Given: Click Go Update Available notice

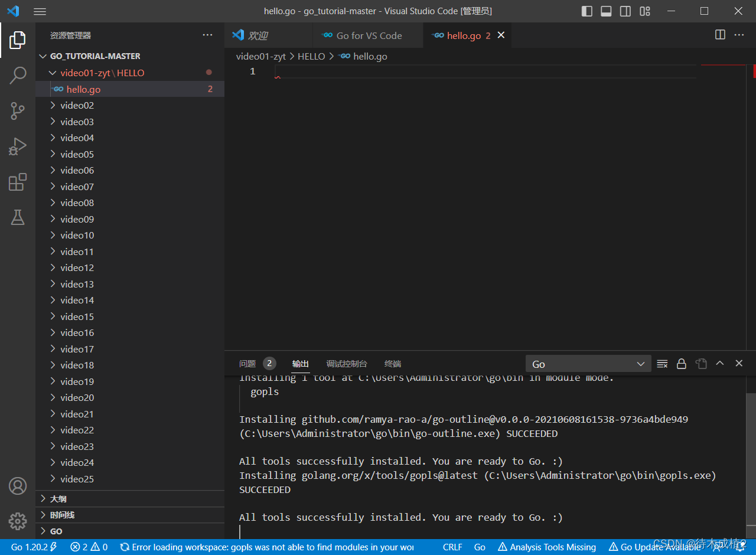Looking at the screenshot, I should point(654,547).
